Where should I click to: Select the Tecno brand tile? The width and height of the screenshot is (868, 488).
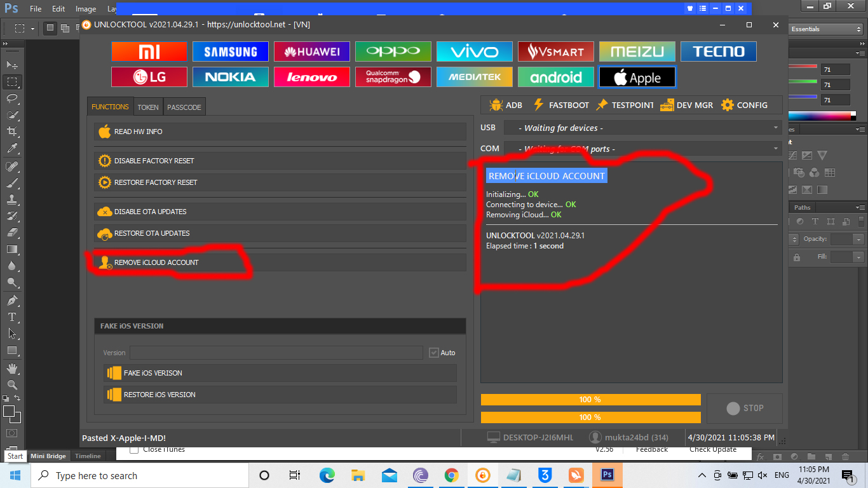719,51
